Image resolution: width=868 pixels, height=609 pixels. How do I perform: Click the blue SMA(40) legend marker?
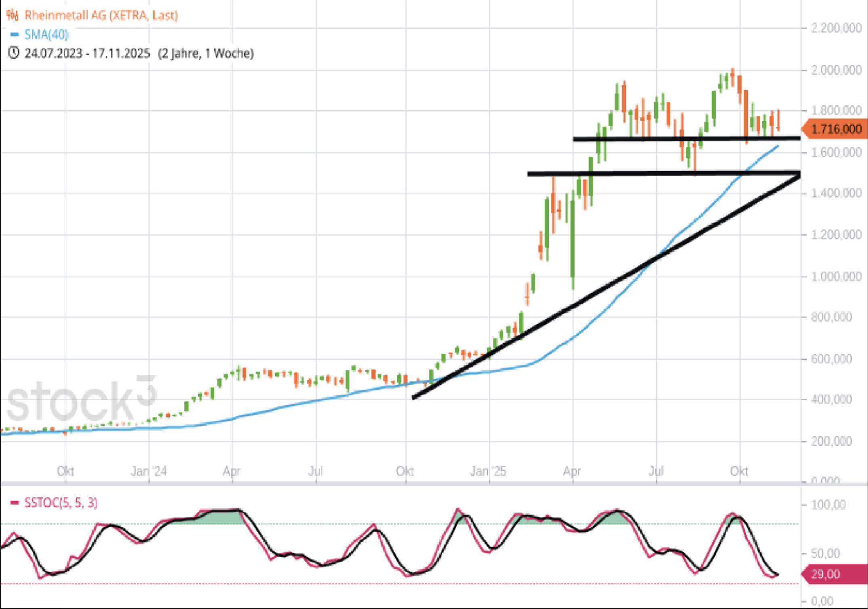point(15,35)
